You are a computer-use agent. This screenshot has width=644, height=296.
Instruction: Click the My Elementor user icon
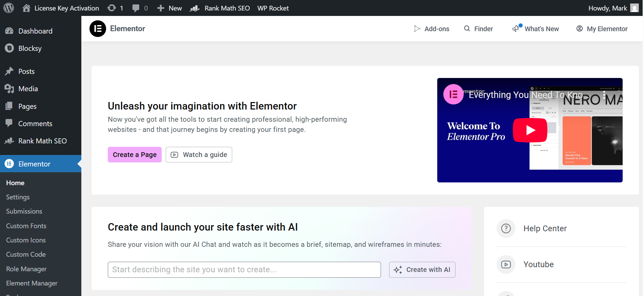pos(580,28)
